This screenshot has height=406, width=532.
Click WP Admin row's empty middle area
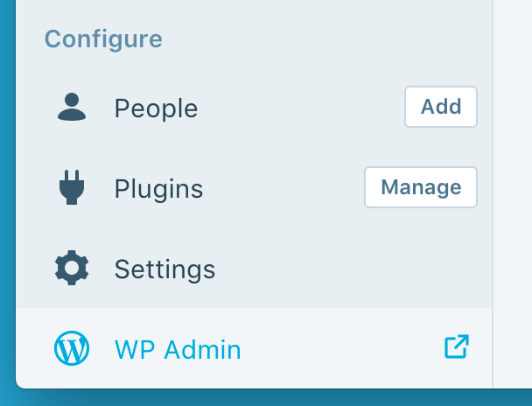point(341,350)
